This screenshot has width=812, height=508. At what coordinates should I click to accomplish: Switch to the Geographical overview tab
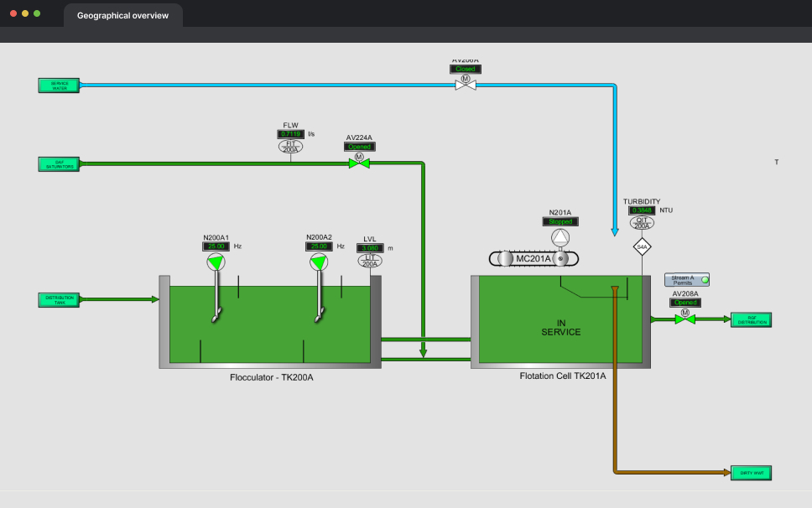click(x=122, y=15)
